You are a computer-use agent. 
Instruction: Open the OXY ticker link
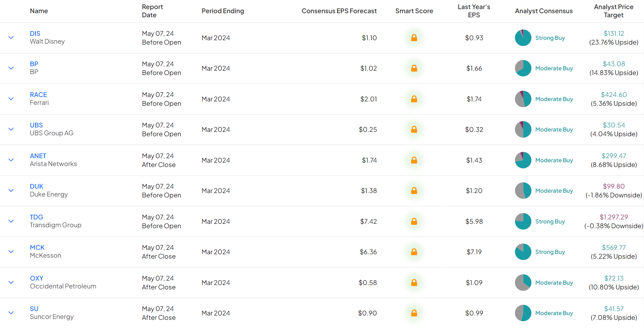pos(36,278)
